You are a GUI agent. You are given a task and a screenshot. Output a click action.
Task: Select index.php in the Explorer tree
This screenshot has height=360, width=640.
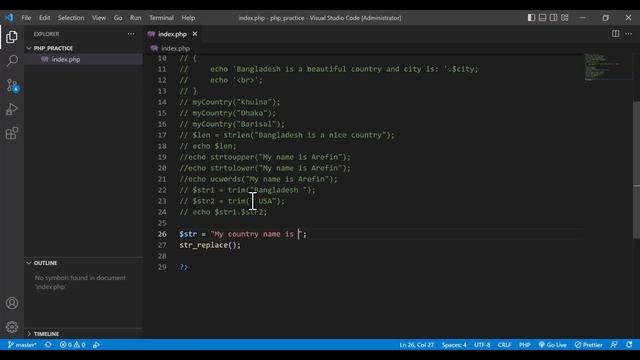pyautogui.click(x=83, y=59)
